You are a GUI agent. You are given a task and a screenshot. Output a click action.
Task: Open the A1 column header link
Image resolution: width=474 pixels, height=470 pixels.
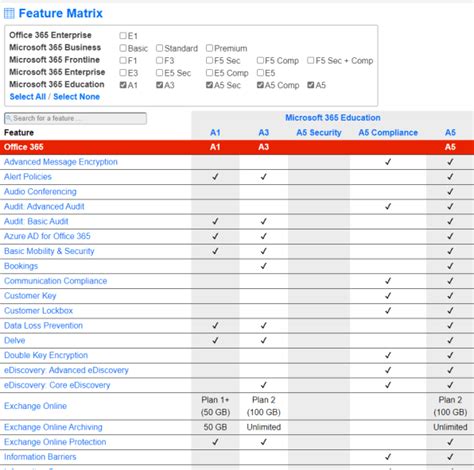215,133
